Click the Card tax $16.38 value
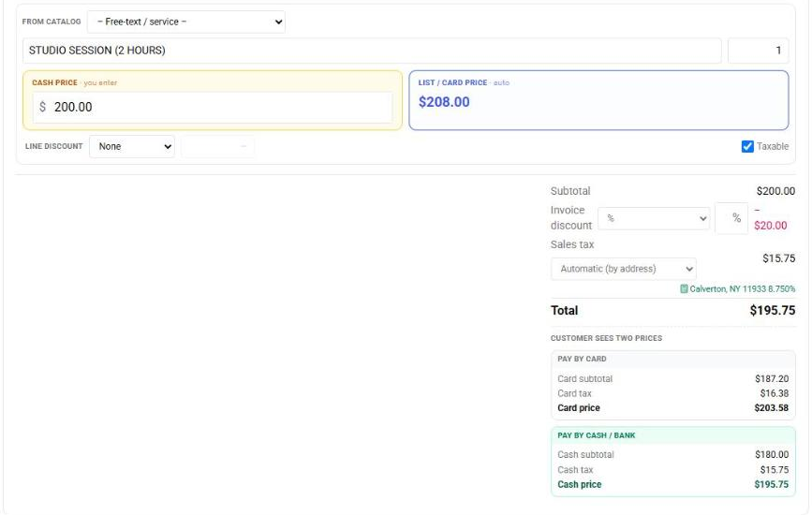Image resolution: width=812 pixels, height=515 pixels. click(775, 393)
